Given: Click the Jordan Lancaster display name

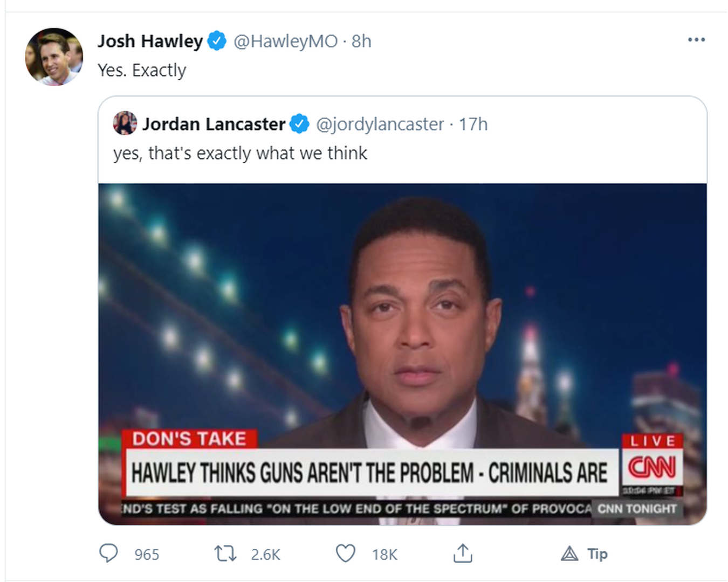Looking at the screenshot, I should tap(214, 124).
